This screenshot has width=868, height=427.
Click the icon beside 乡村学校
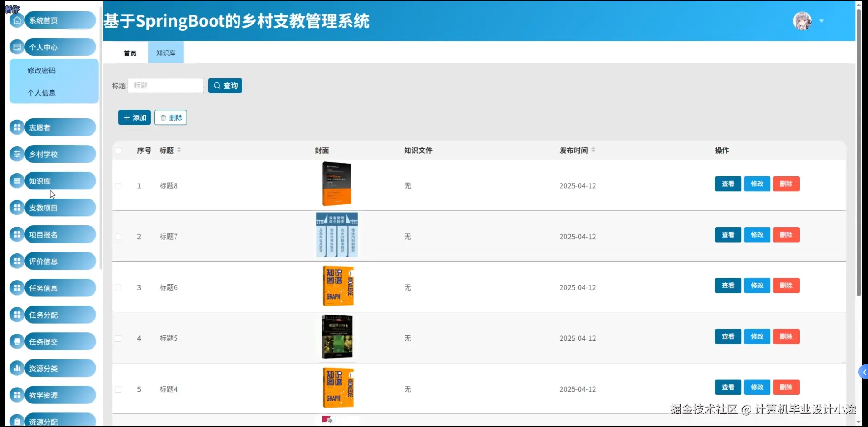[17, 154]
